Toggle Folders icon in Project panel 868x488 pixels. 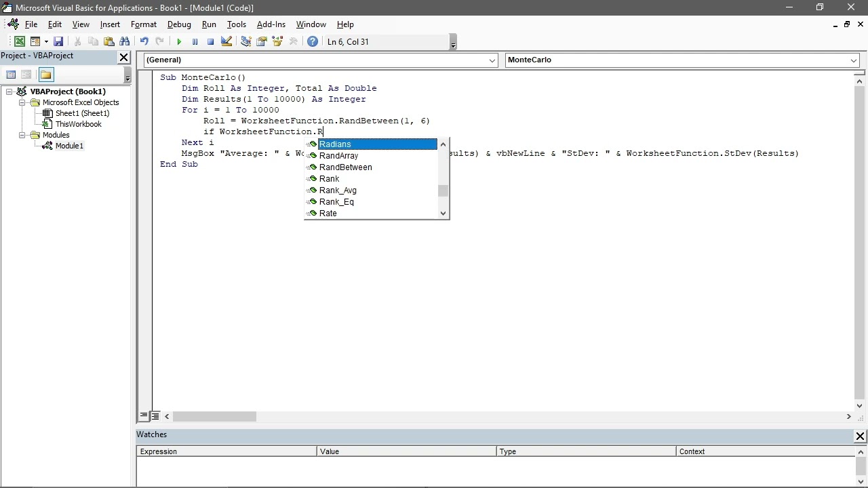[x=45, y=75]
